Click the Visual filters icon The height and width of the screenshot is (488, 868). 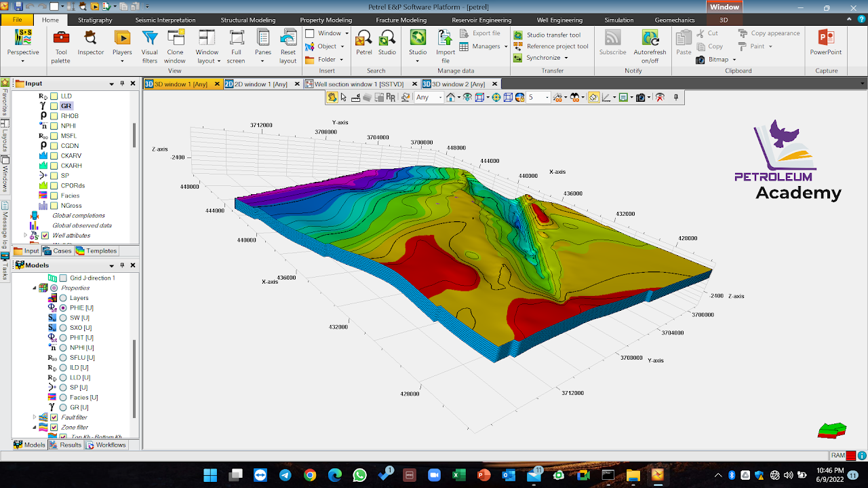(x=150, y=46)
